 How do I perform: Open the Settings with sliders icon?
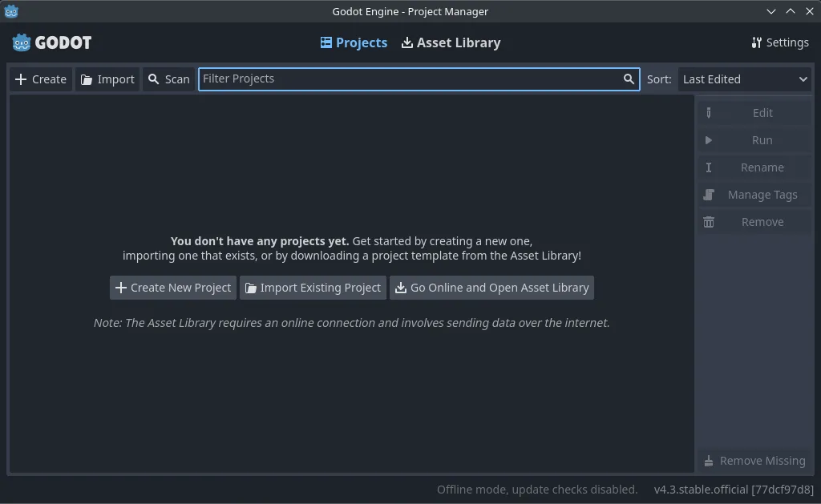pos(779,42)
